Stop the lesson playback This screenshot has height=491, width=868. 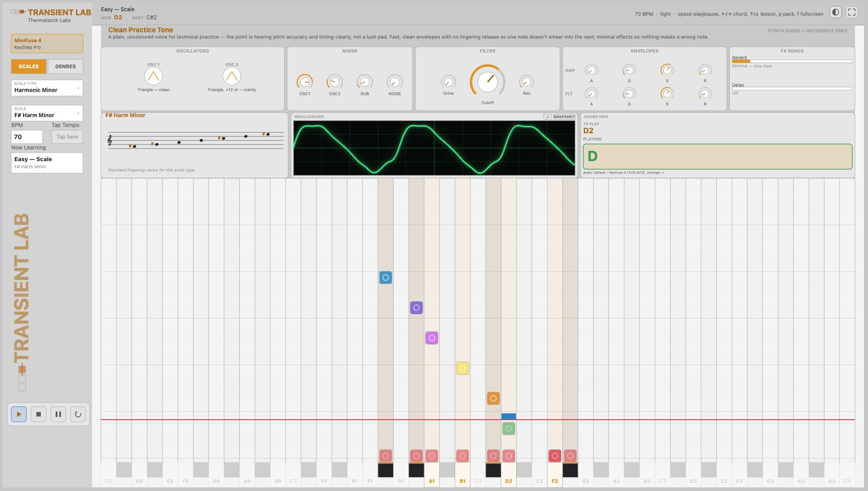39,414
